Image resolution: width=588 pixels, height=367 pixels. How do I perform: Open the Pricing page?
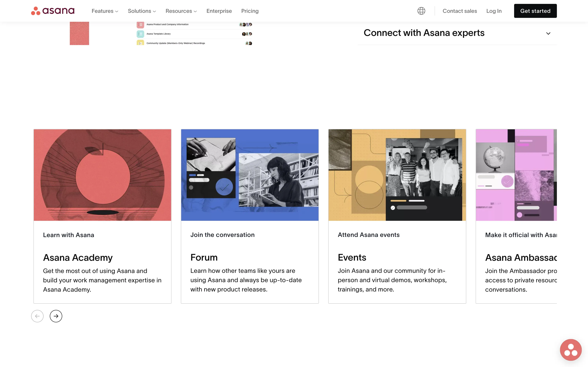tap(250, 11)
